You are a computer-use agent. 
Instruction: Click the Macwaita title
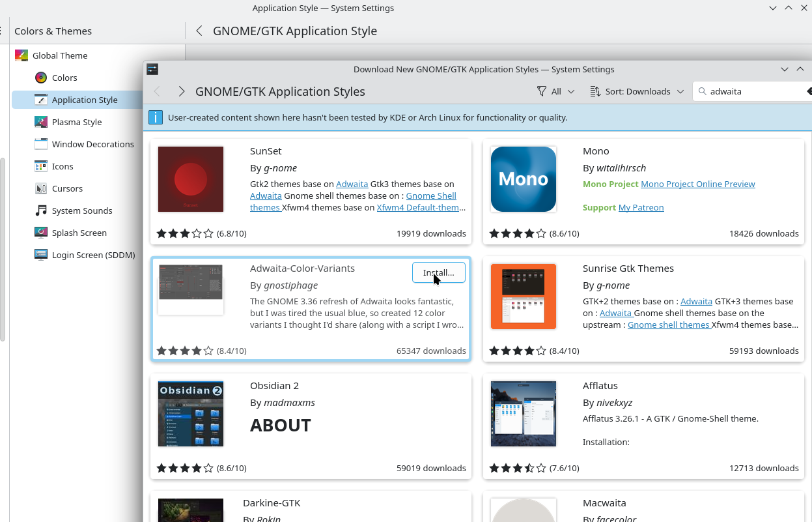click(604, 502)
